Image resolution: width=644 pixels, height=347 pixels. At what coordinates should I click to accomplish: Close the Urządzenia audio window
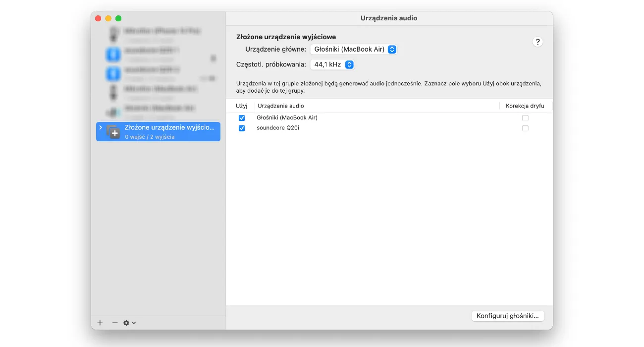(98, 18)
